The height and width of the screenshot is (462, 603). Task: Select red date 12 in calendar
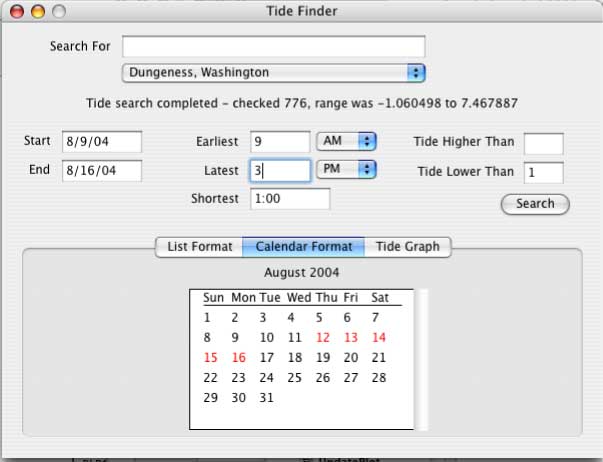[322, 338]
